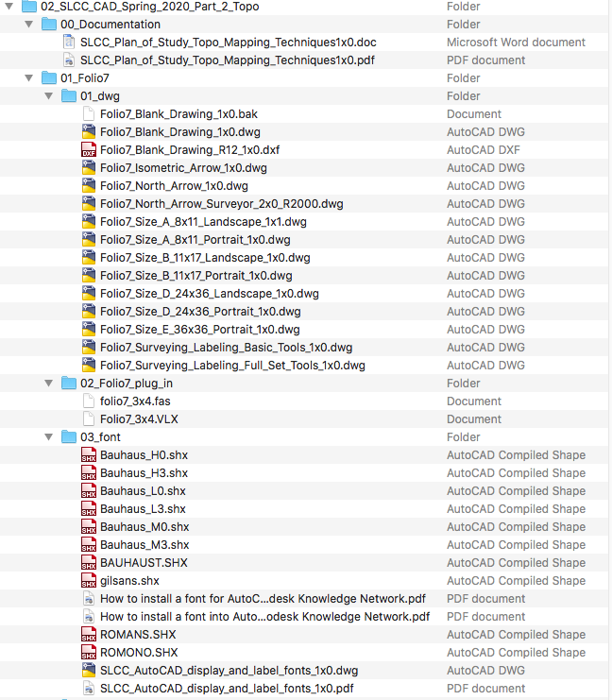Click the SHX icon of Bauhaus_H0.shx
This screenshot has width=612, height=700.
(x=89, y=455)
